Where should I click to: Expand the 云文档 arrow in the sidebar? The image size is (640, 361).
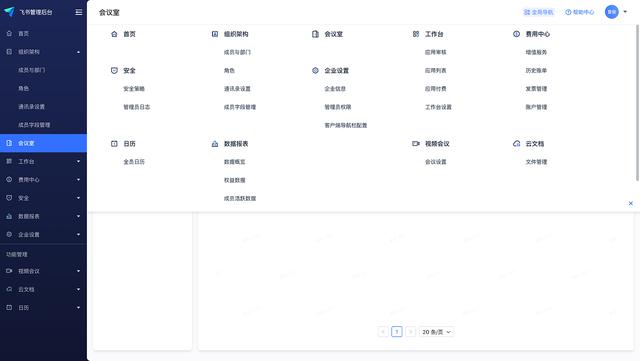pyautogui.click(x=78, y=289)
